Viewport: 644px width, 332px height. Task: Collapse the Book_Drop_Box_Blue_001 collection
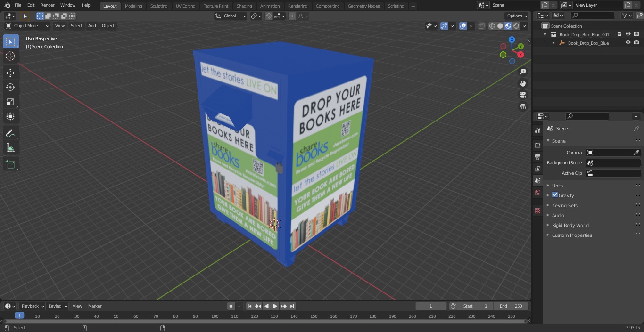tap(545, 34)
